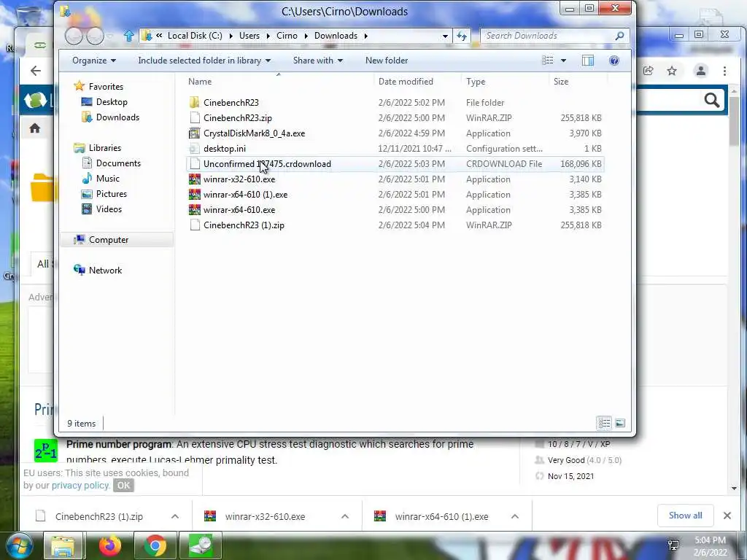Open Chrome from the taskbar
This screenshot has width=747, height=560.
(155, 545)
